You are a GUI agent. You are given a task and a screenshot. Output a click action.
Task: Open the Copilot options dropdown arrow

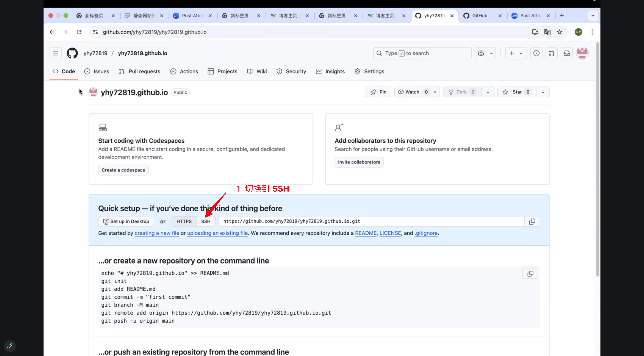point(491,53)
